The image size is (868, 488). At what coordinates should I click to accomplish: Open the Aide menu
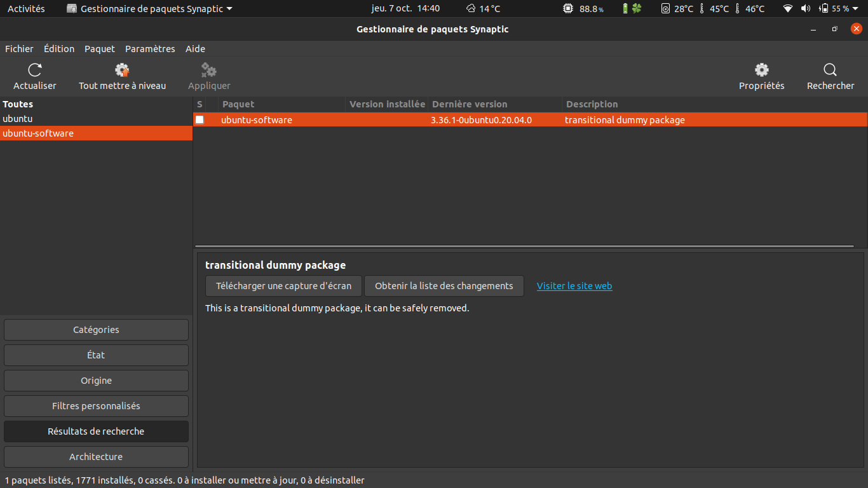195,49
